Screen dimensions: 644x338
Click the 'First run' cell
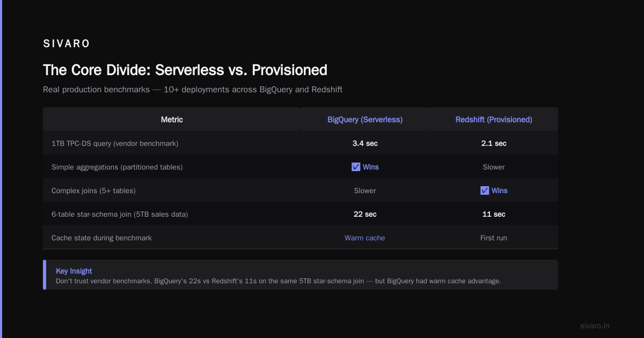pos(494,238)
